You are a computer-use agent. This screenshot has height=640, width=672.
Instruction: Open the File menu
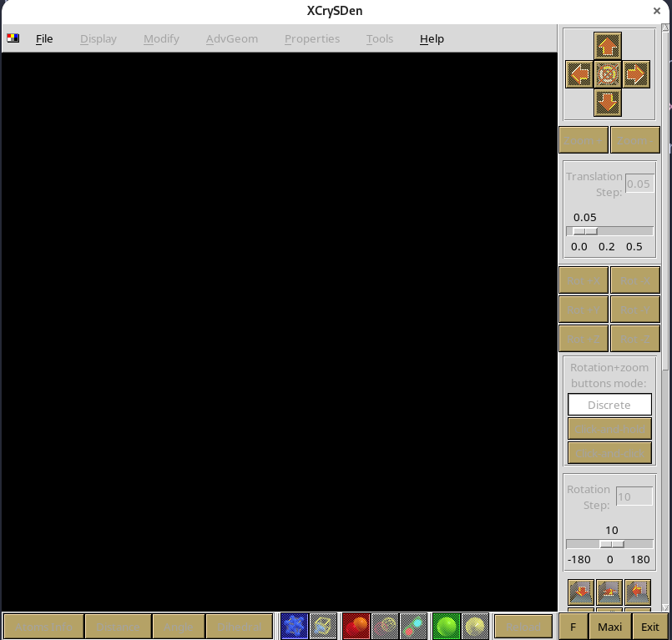[x=44, y=39]
